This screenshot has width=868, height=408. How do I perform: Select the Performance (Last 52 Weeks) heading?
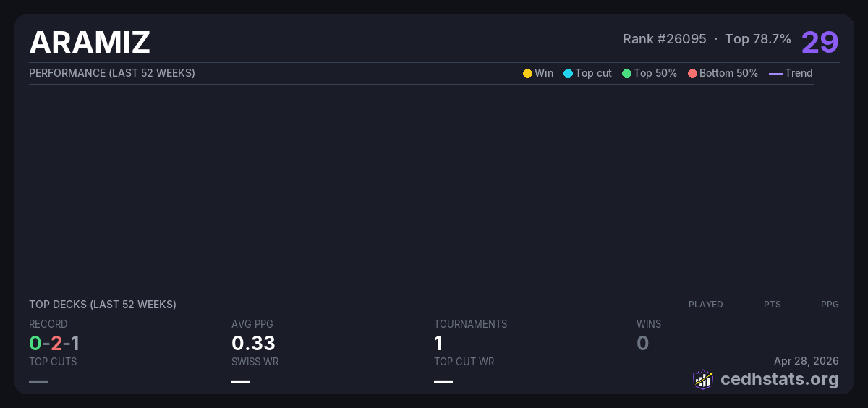click(x=112, y=73)
